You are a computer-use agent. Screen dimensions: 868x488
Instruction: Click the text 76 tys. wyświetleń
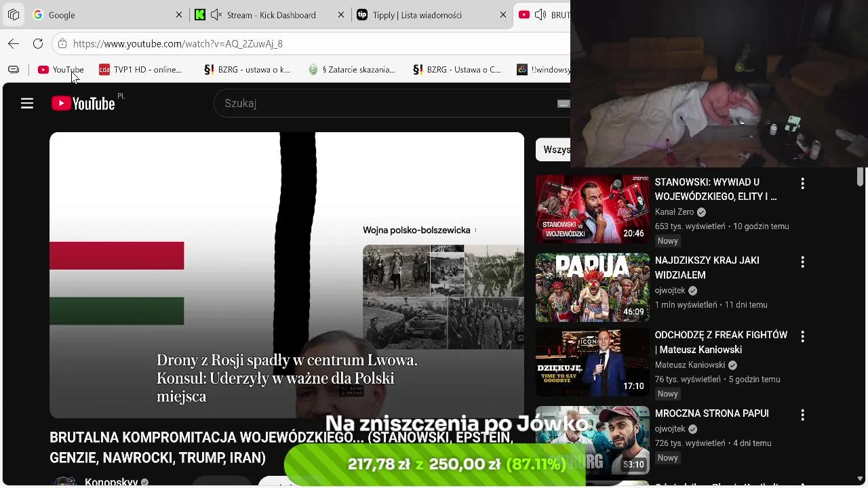(688, 380)
